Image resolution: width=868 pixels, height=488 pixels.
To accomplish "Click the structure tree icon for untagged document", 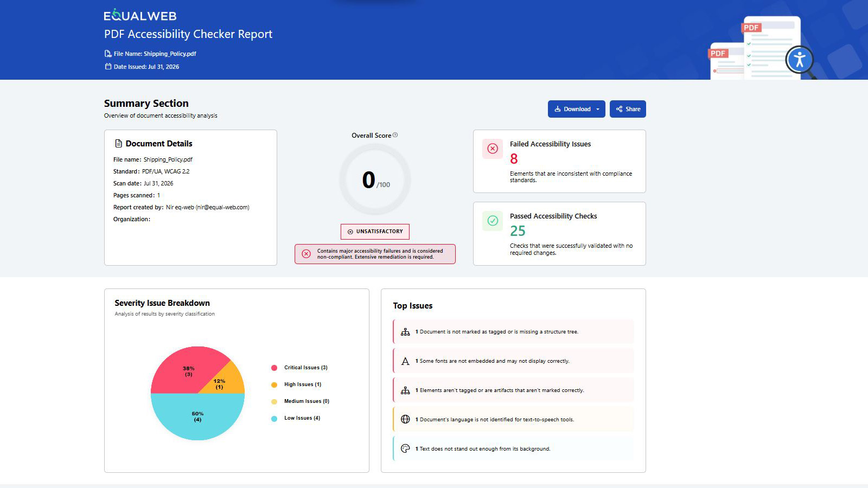I will pos(405,332).
